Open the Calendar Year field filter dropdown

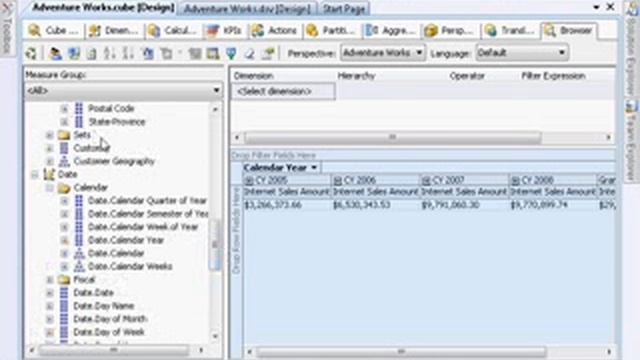(314, 168)
